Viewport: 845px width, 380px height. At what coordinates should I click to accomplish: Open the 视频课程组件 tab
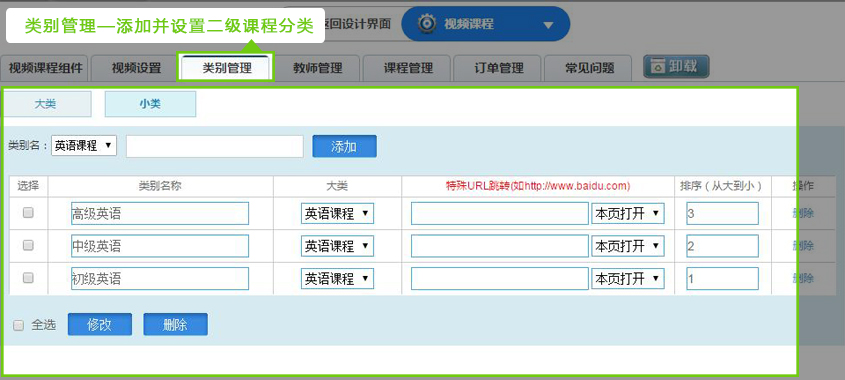pos(45,68)
